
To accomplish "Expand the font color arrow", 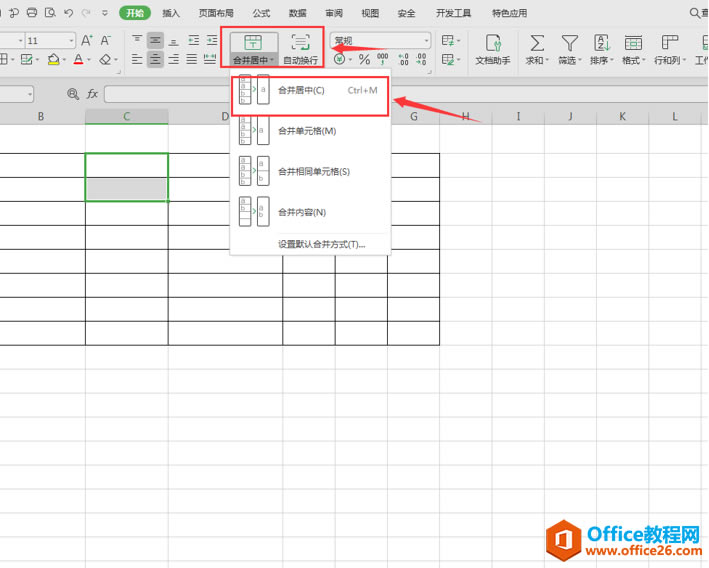I will coord(89,59).
